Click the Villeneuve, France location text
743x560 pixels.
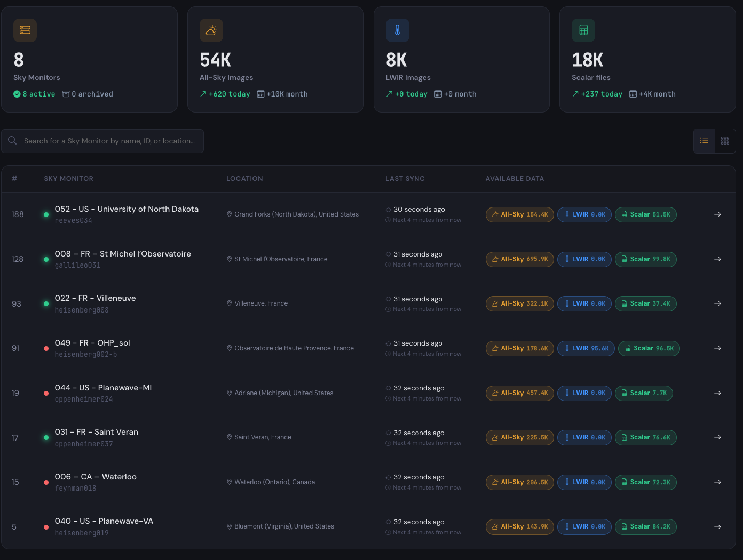261,303
